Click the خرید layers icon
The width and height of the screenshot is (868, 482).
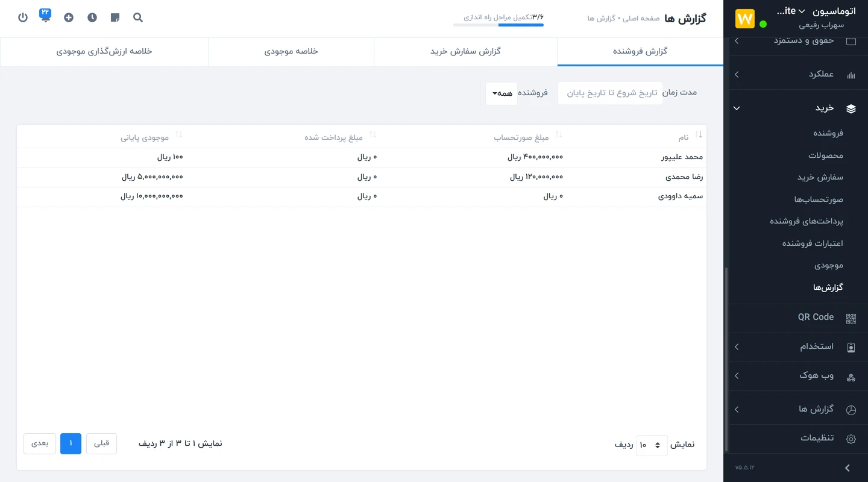tap(851, 108)
